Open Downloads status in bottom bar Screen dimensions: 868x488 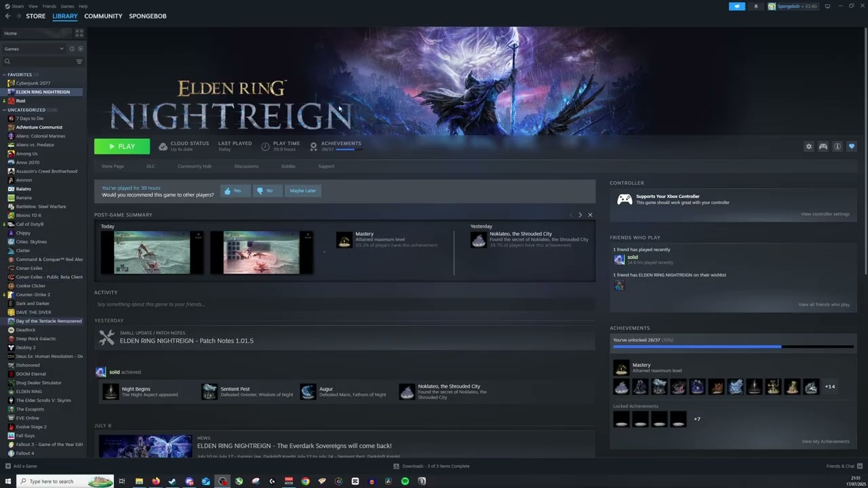pos(432,466)
